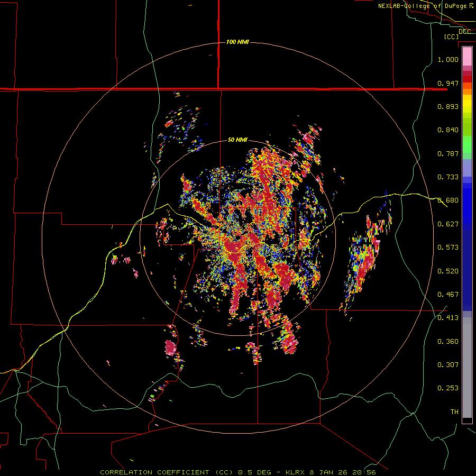This screenshot has height=476, width=476.
Task: Click the 0.947 scale value
Action: coord(448,83)
